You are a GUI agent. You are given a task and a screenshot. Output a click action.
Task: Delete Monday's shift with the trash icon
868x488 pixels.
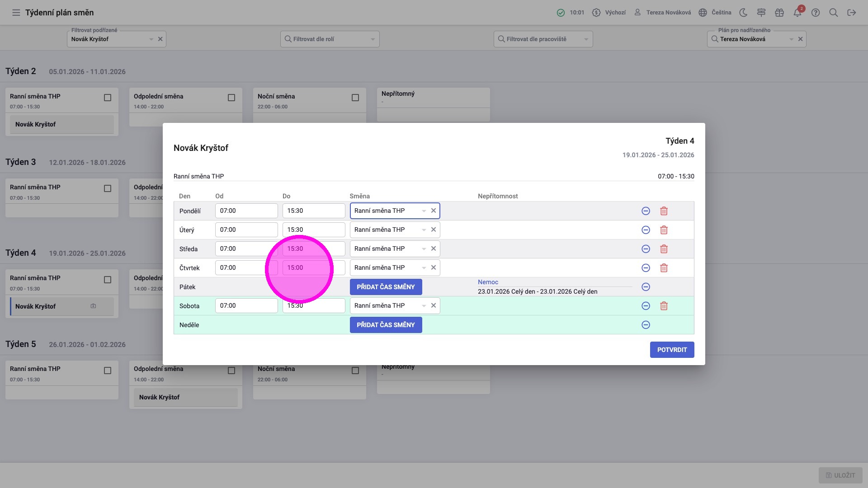[x=664, y=211]
